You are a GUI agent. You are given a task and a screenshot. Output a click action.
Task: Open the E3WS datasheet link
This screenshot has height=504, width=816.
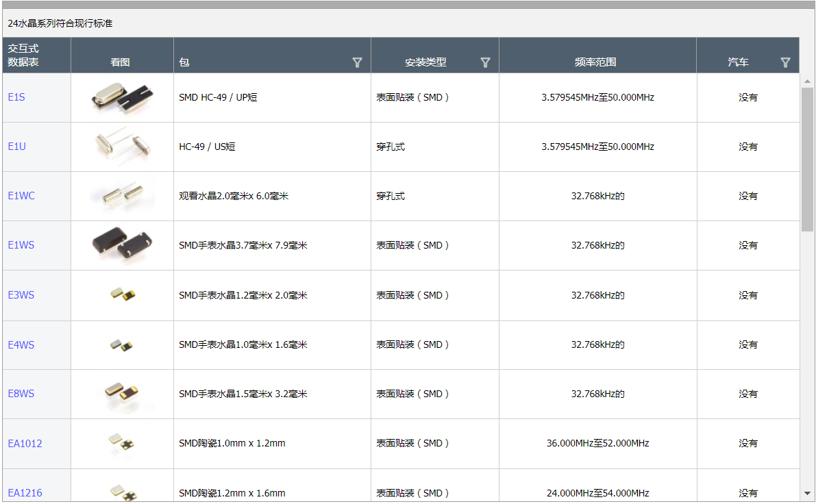coord(21,295)
